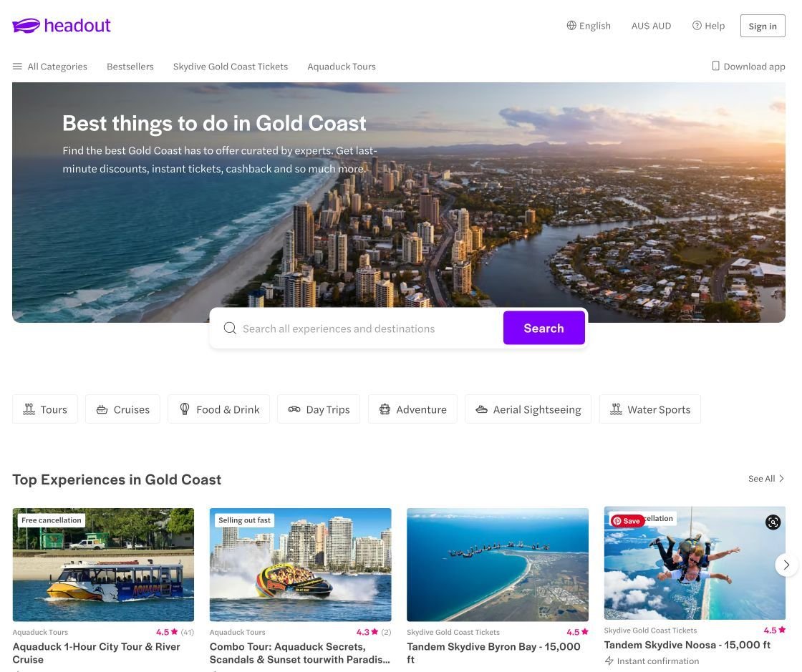Click the magnifier icon in search bar

pyautogui.click(x=230, y=328)
